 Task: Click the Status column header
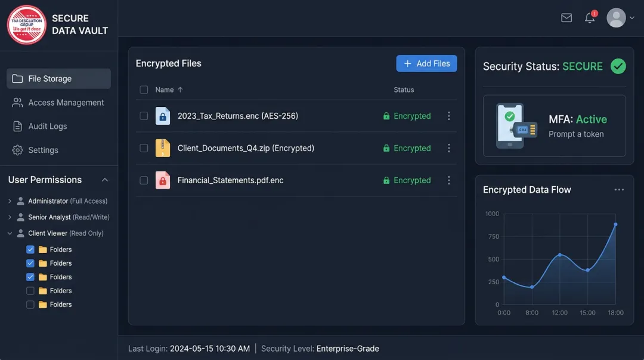(x=404, y=90)
